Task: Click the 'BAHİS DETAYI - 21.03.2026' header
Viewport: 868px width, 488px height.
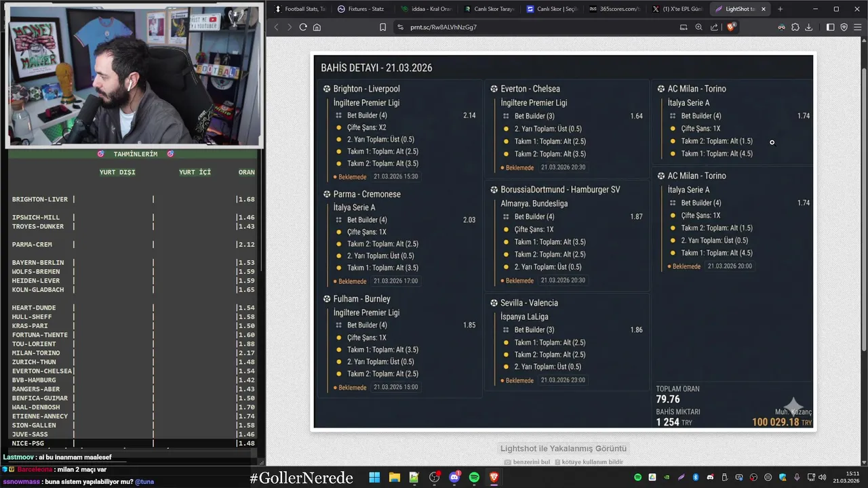Action: click(x=376, y=68)
